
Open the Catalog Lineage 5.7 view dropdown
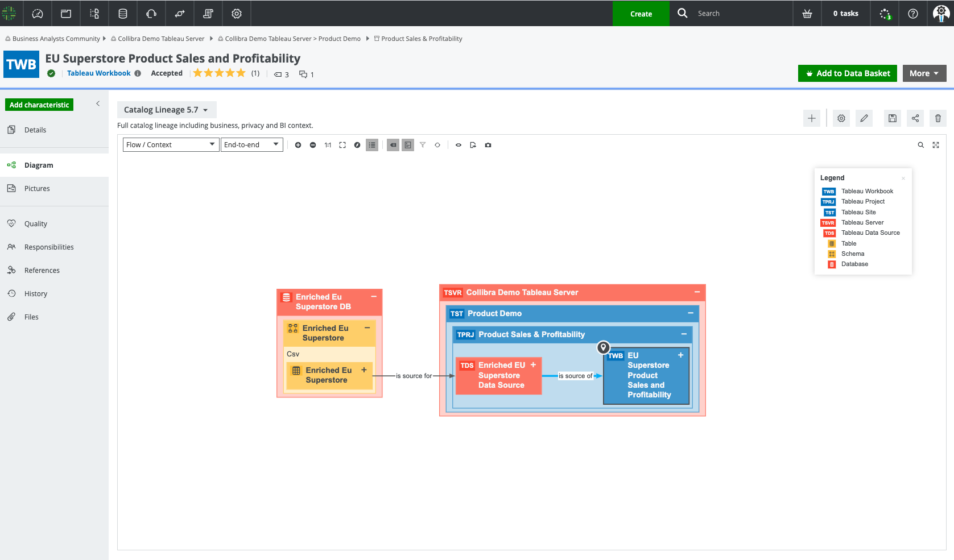(167, 110)
